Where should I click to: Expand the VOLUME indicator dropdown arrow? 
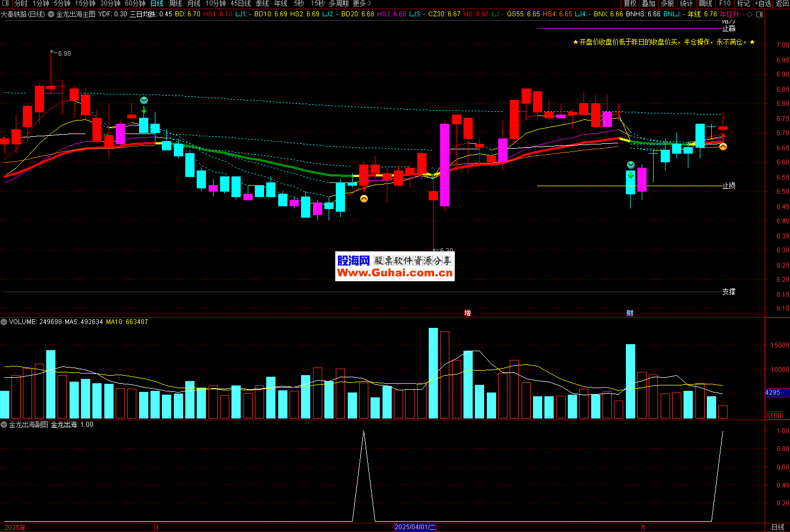pos(4,322)
